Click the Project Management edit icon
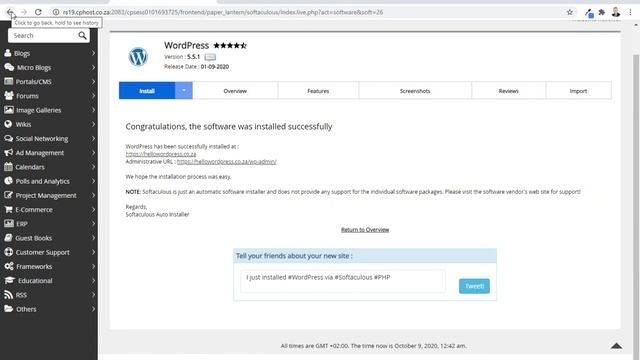 [9, 195]
